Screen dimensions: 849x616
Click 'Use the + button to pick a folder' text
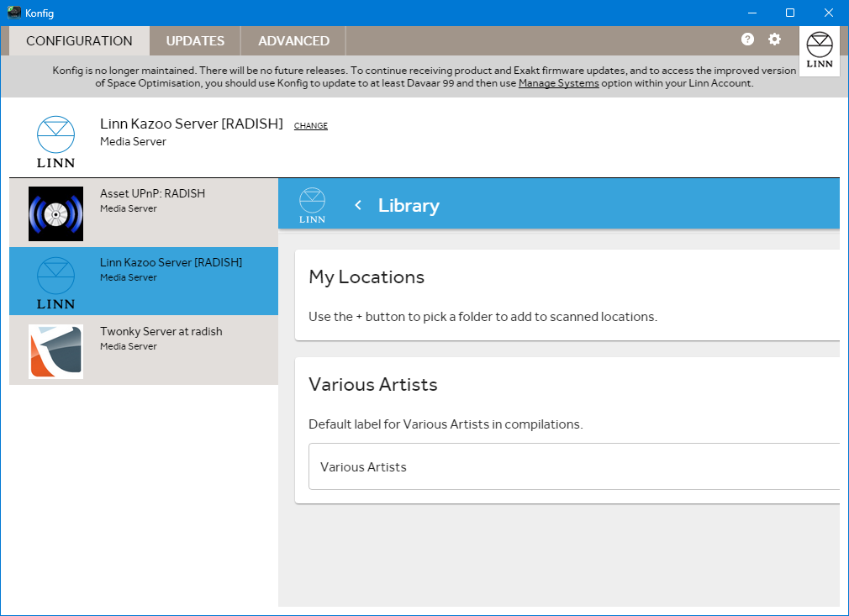[x=483, y=317]
